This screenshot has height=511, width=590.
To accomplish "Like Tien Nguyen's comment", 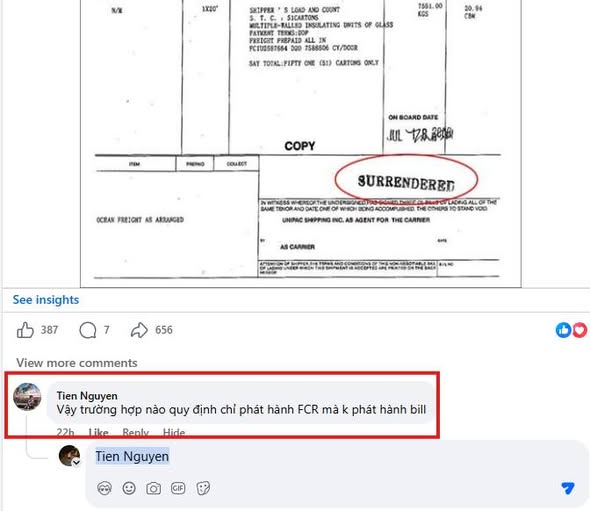I will (98, 433).
